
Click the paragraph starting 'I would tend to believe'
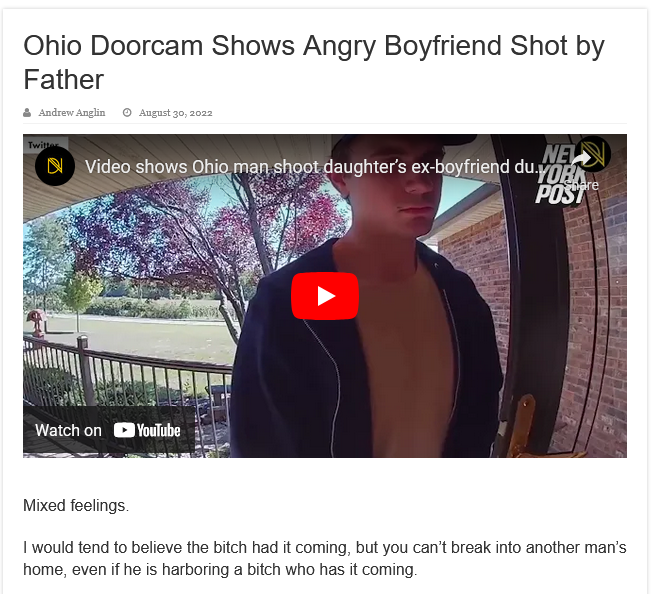tap(325, 558)
